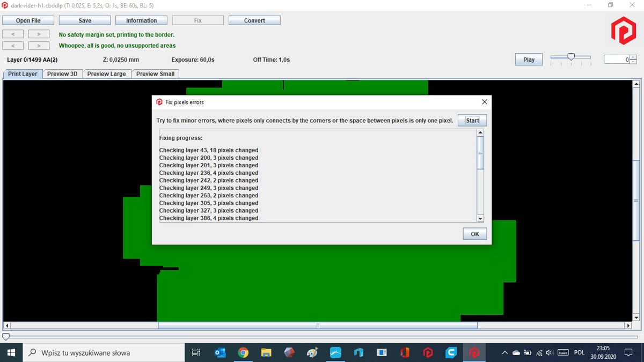
Task: Switch to the Preview 3D tab
Action: click(62, 74)
